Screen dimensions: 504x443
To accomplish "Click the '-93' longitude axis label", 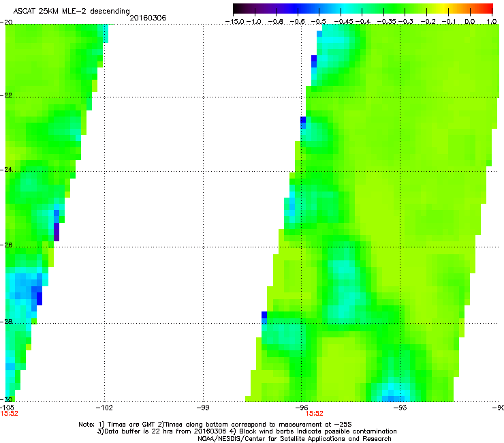I will point(400,408).
